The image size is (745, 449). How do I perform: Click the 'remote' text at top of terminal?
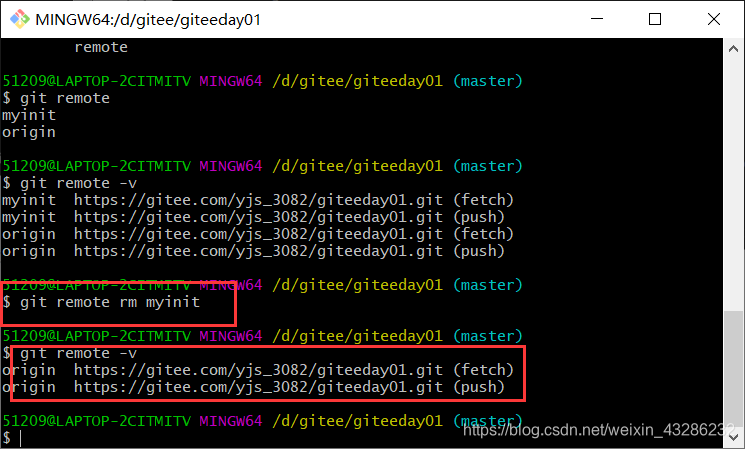click(101, 47)
